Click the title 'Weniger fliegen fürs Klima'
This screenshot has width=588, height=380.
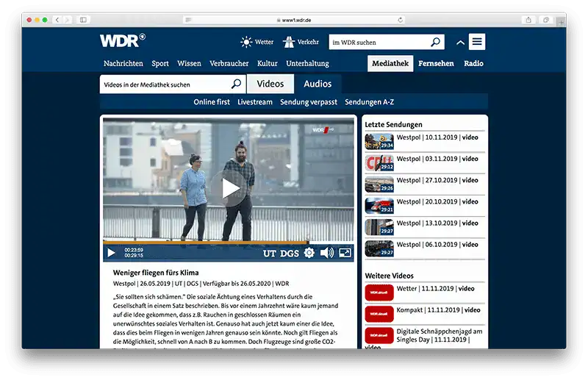[156, 273]
